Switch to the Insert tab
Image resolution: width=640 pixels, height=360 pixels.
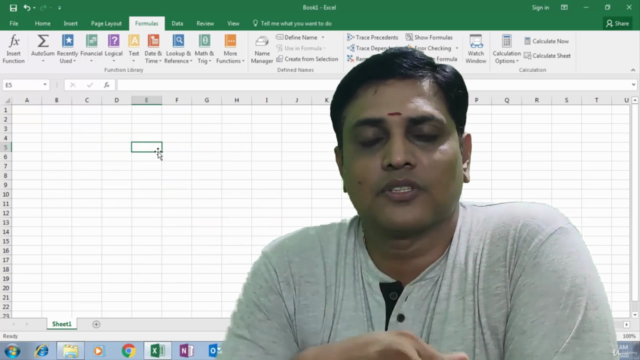point(70,23)
